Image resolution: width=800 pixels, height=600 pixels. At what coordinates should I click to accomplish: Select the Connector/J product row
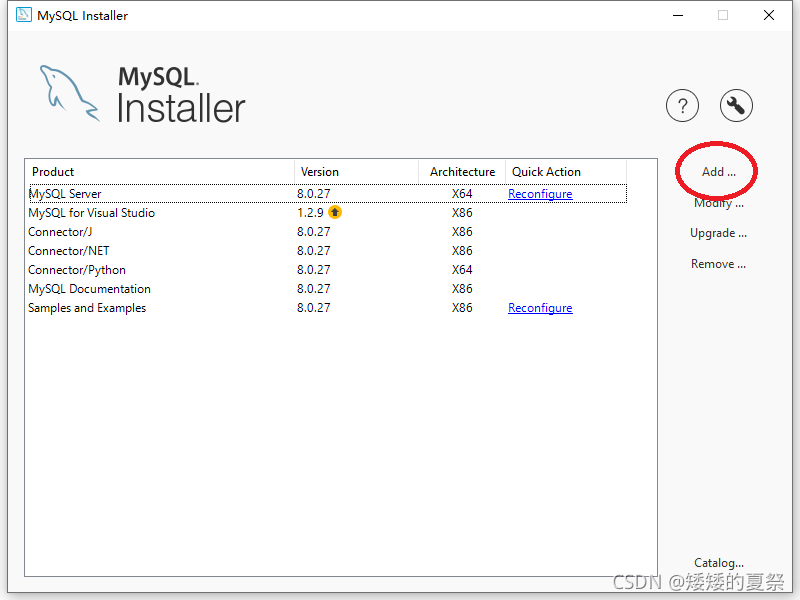[x=328, y=232]
